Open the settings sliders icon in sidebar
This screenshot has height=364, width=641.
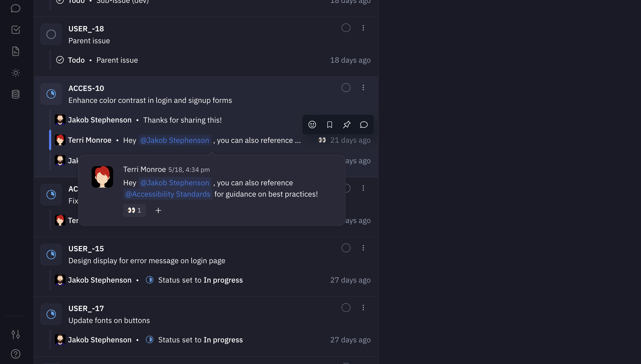pyautogui.click(x=15, y=334)
